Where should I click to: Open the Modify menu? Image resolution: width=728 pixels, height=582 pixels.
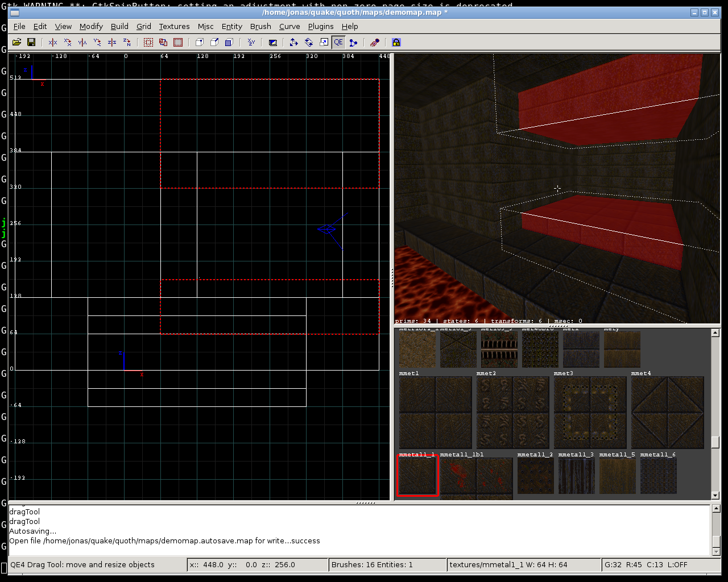pyautogui.click(x=91, y=26)
